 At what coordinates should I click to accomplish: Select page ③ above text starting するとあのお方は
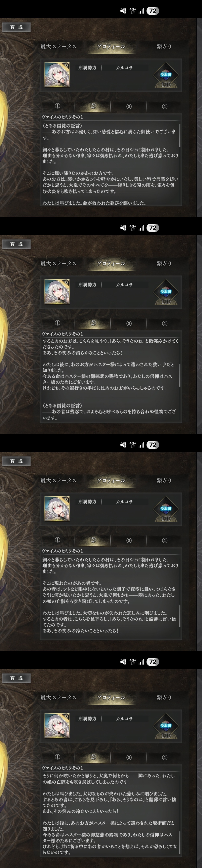click(x=129, y=323)
